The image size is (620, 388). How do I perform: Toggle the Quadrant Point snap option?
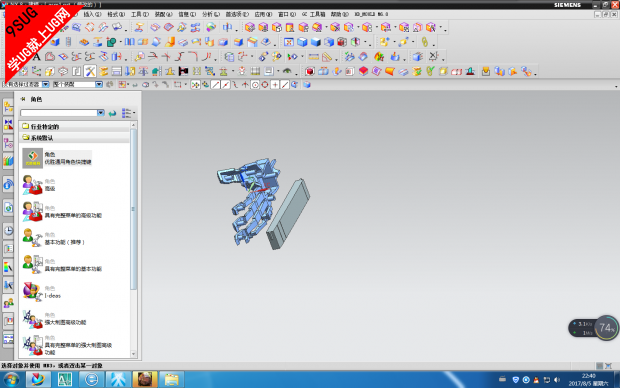pyautogui.click(x=265, y=85)
